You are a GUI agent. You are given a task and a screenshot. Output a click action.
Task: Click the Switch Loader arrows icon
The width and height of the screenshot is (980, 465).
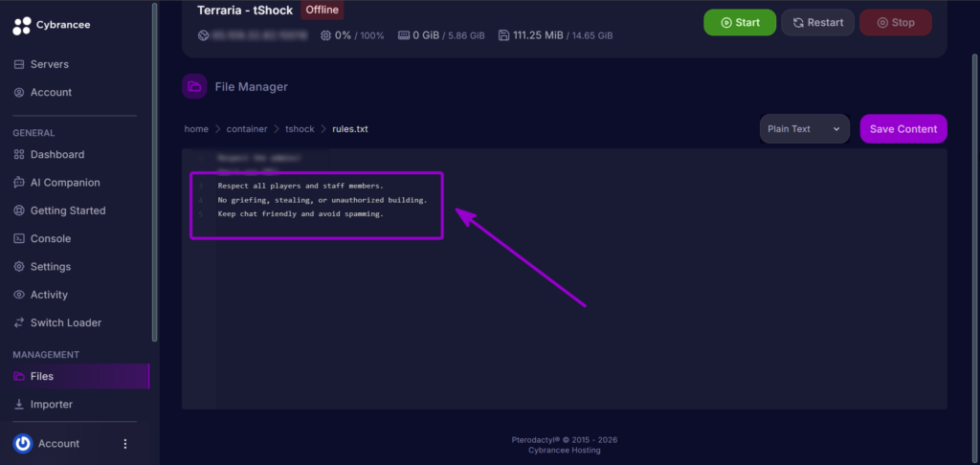(19, 323)
